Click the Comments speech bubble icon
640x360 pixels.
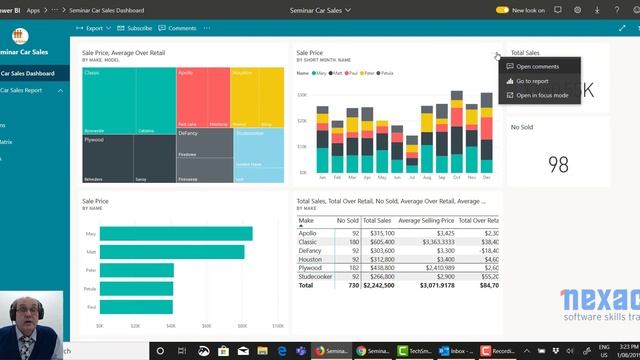click(x=162, y=28)
